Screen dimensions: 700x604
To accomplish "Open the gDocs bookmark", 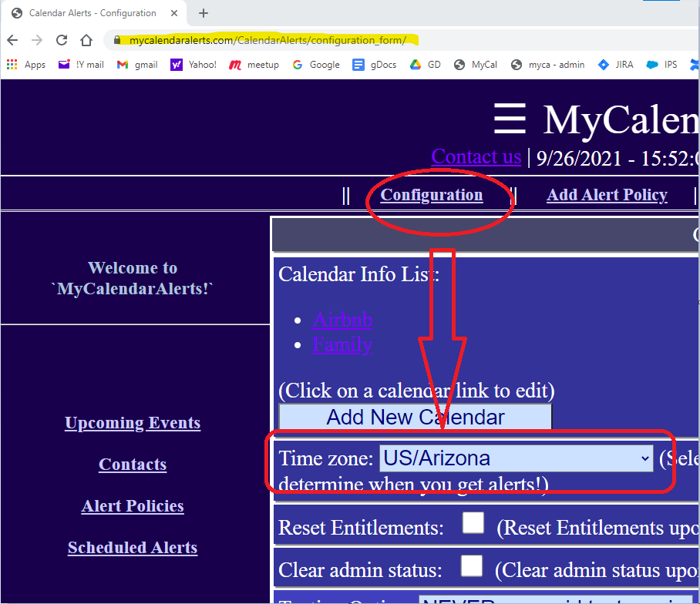I will pyautogui.click(x=375, y=65).
